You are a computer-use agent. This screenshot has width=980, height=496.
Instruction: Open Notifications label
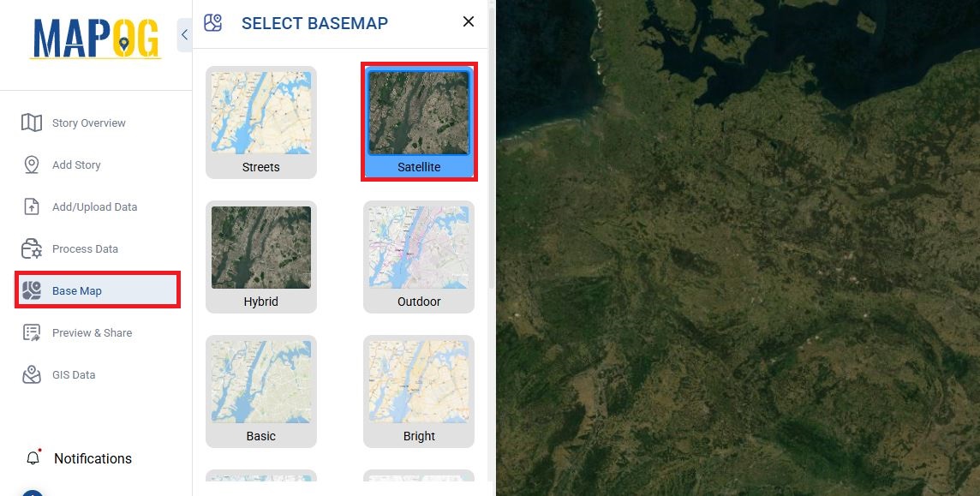click(x=93, y=458)
